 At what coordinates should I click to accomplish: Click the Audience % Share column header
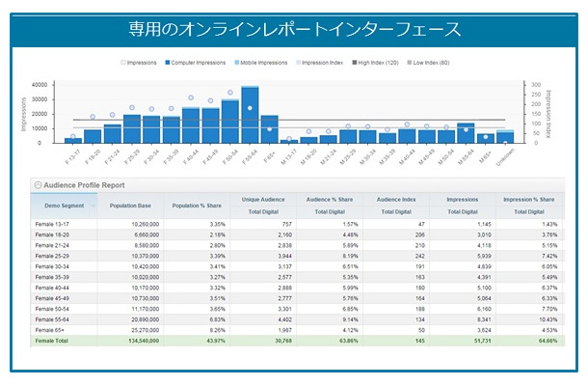pos(330,200)
